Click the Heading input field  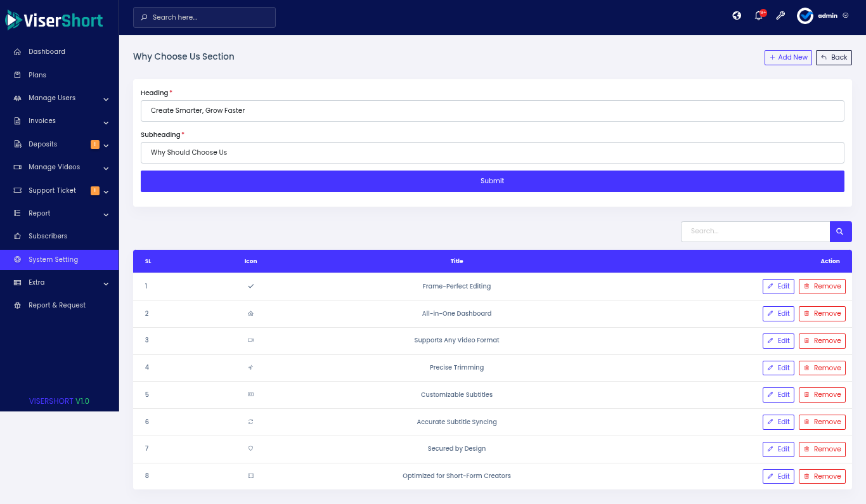tap(492, 110)
